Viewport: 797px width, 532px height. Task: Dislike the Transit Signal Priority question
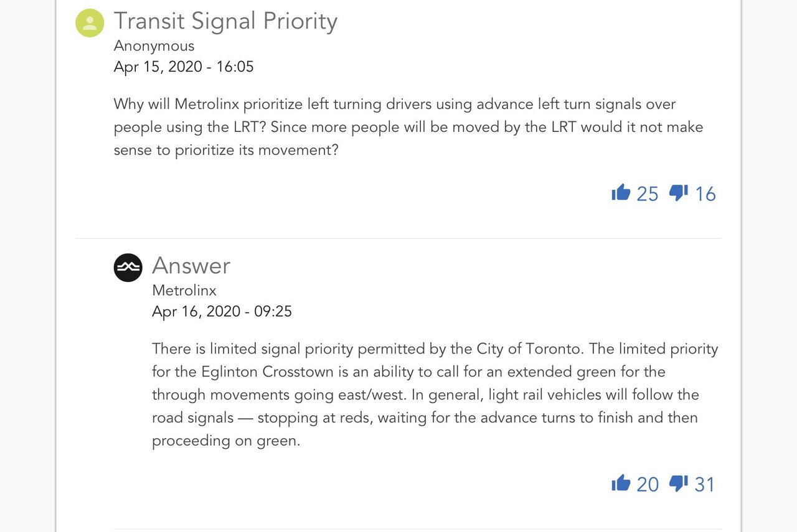[678, 193]
